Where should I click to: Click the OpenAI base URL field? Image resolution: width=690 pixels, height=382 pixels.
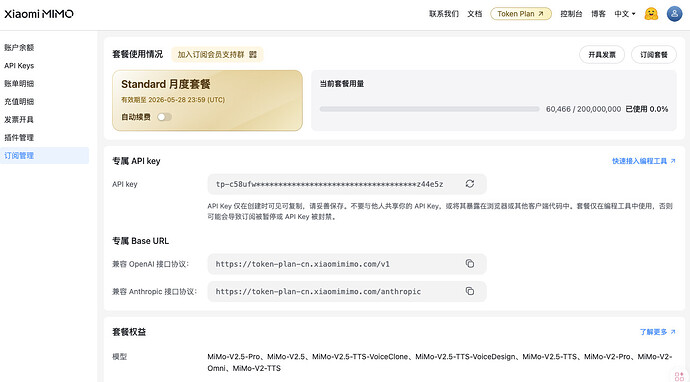pos(347,264)
